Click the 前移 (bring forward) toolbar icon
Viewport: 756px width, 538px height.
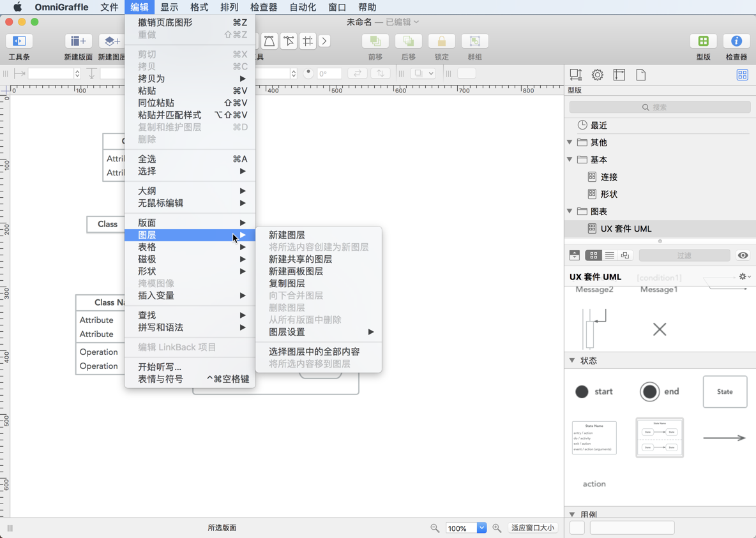pos(375,40)
